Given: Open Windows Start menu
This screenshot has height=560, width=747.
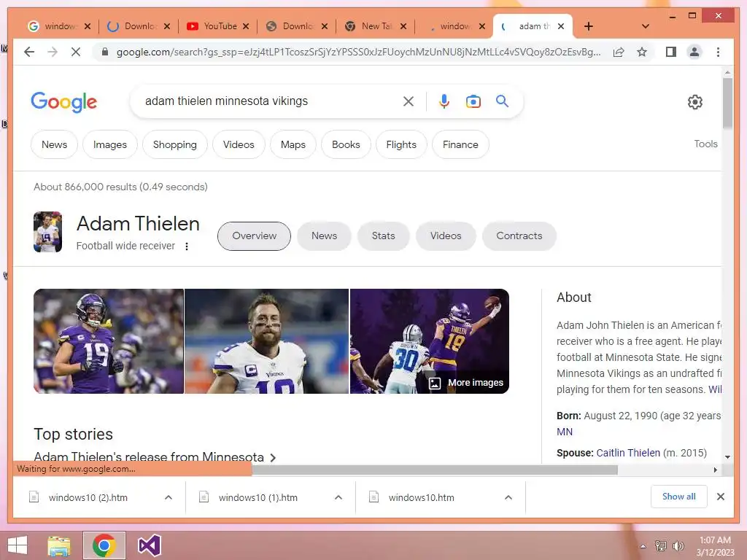Looking at the screenshot, I should point(18,545).
